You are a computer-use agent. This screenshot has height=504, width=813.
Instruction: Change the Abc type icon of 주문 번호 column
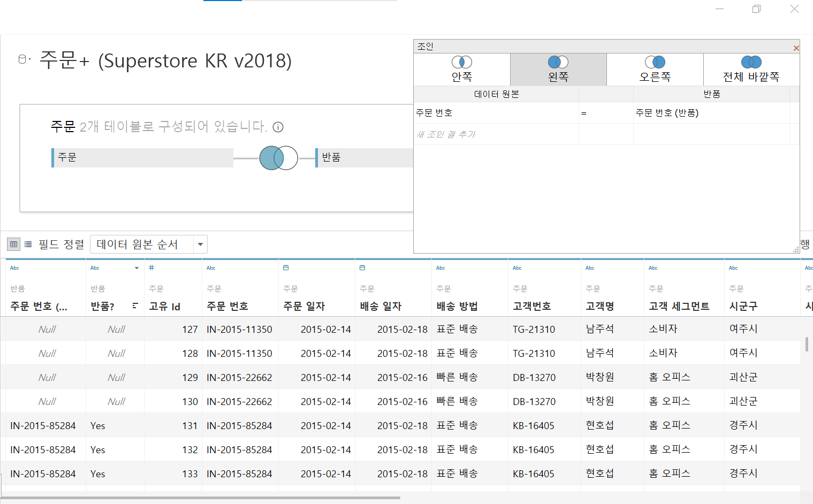(x=211, y=268)
